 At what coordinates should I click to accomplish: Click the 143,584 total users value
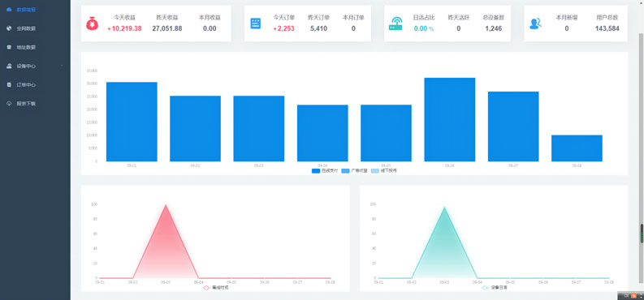pos(607,28)
